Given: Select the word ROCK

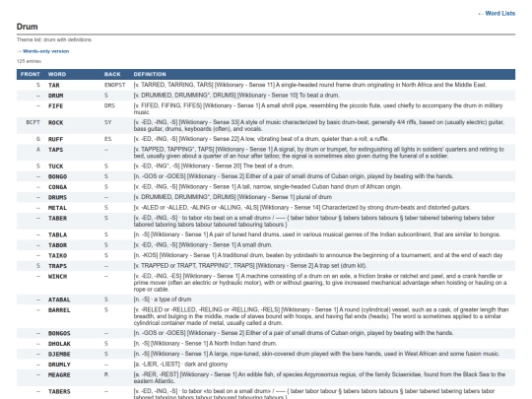Looking at the screenshot, I should pos(55,123).
